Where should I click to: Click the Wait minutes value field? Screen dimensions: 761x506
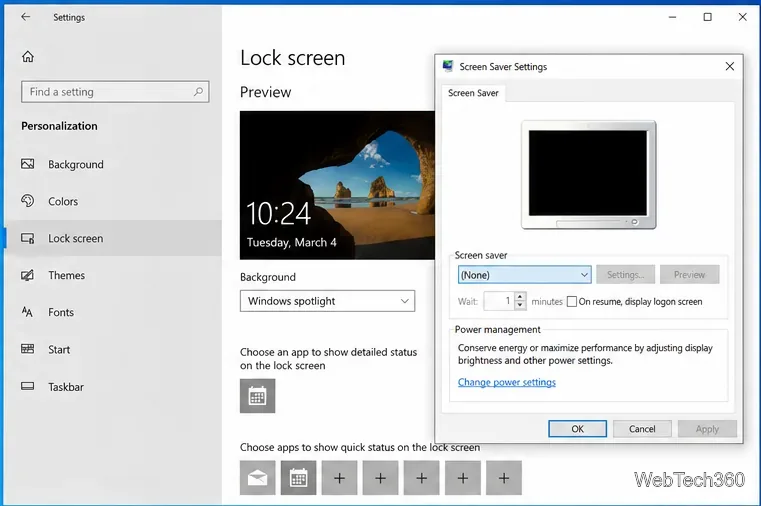(498, 301)
